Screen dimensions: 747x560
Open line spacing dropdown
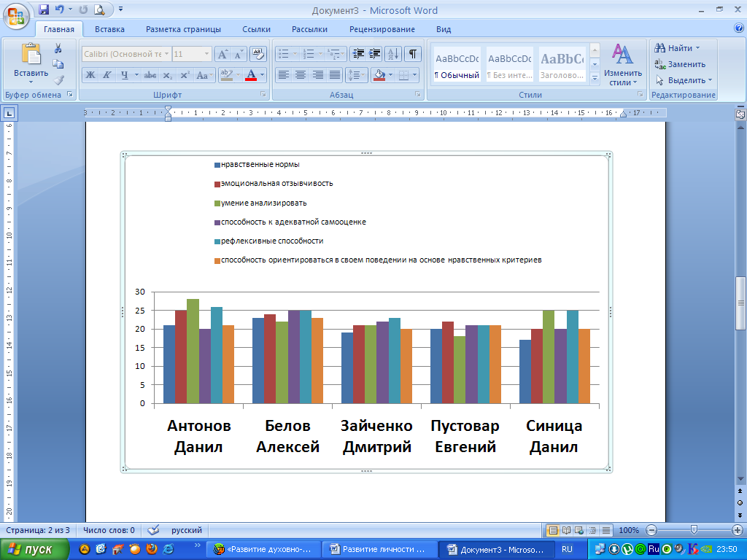[355, 75]
